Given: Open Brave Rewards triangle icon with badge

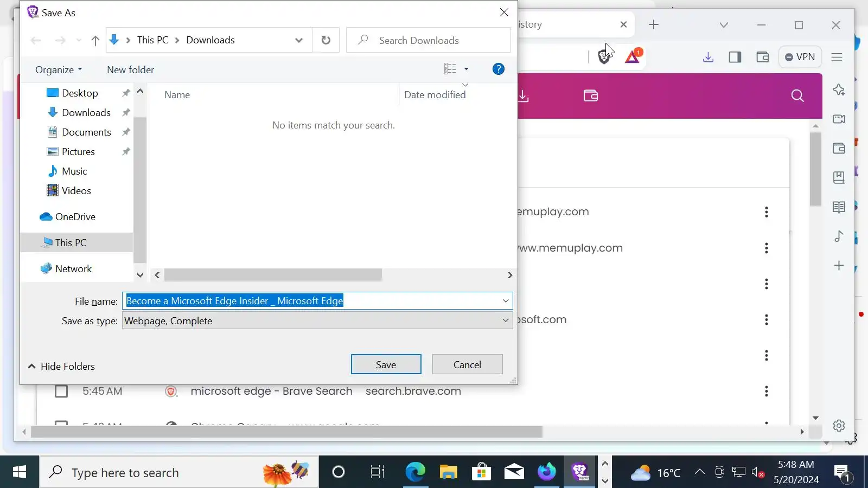Looking at the screenshot, I should (x=633, y=56).
